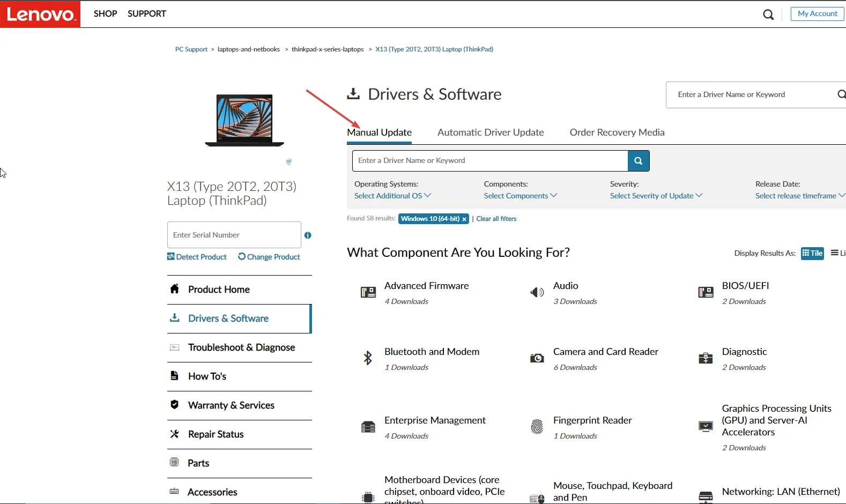Select the Automatic Driver Update tab
Screen dimensions: 846x504
coord(491,132)
